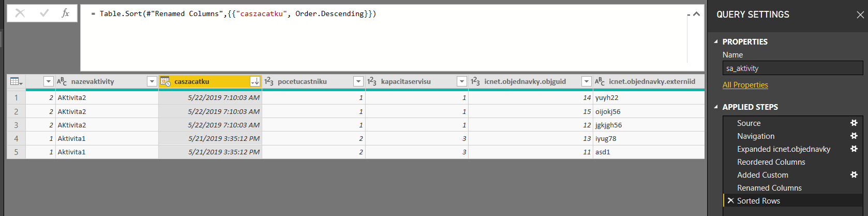Cancel the formula edit with the X icon
Image resolution: width=868 pixels, height=216 pixels.
(x=20, y=13)
